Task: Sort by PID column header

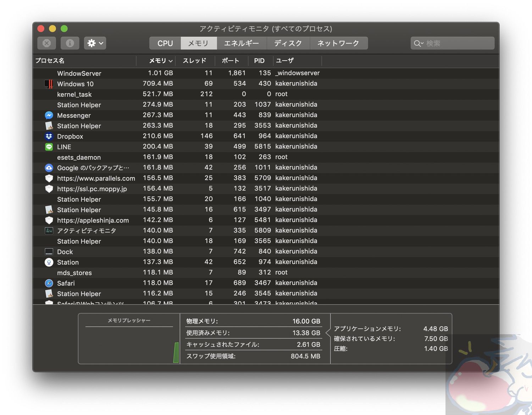Action: click(x=260, y=61)
